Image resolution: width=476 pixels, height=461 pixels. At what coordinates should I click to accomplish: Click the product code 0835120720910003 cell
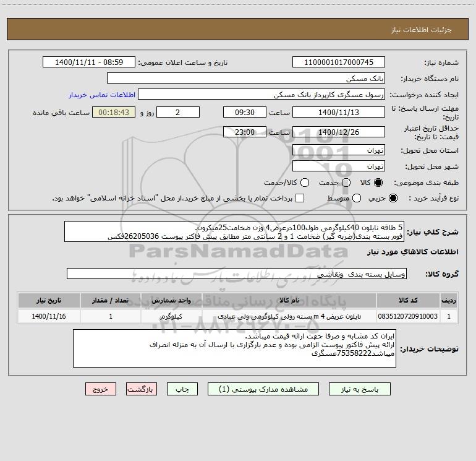coord(408,316)
